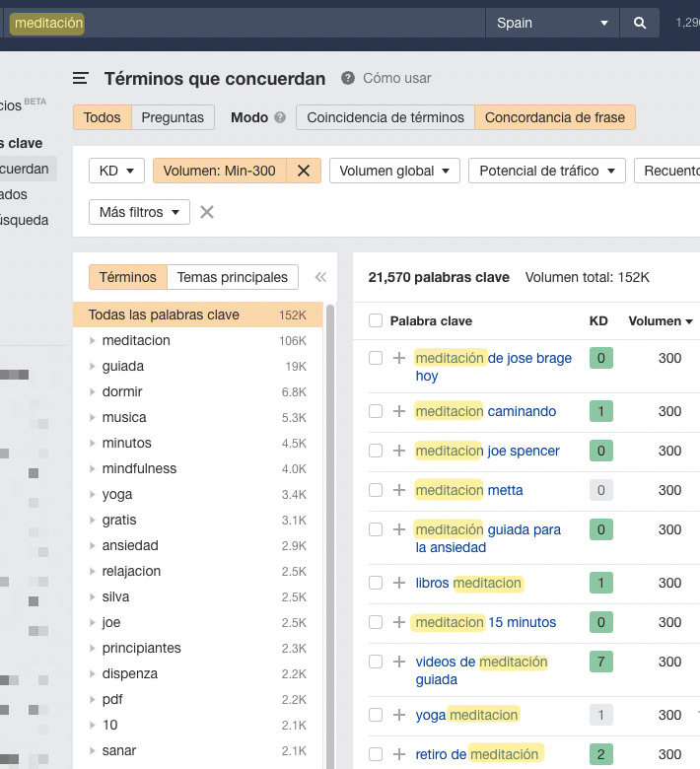Switch to the Temas principales tab
The width and height of the screenshot is (700, 769).
click(232, 278)
